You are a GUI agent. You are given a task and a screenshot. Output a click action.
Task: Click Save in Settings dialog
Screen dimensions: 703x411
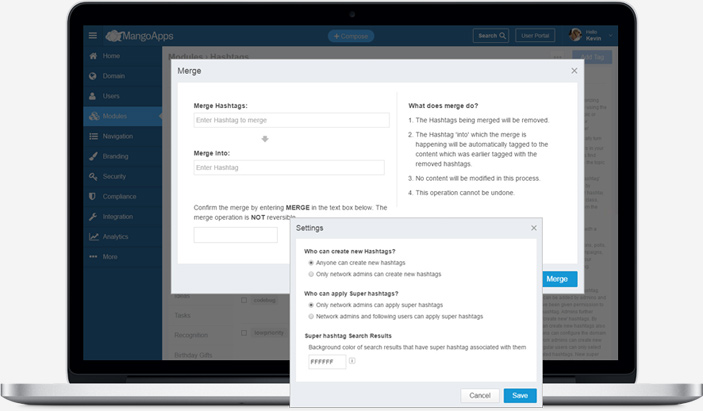coord(520,395)
